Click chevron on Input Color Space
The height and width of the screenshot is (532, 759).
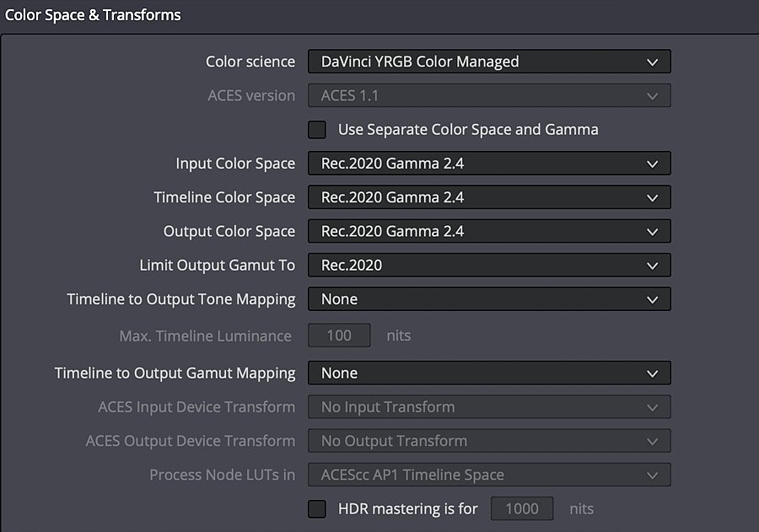(x=653, y=164)
